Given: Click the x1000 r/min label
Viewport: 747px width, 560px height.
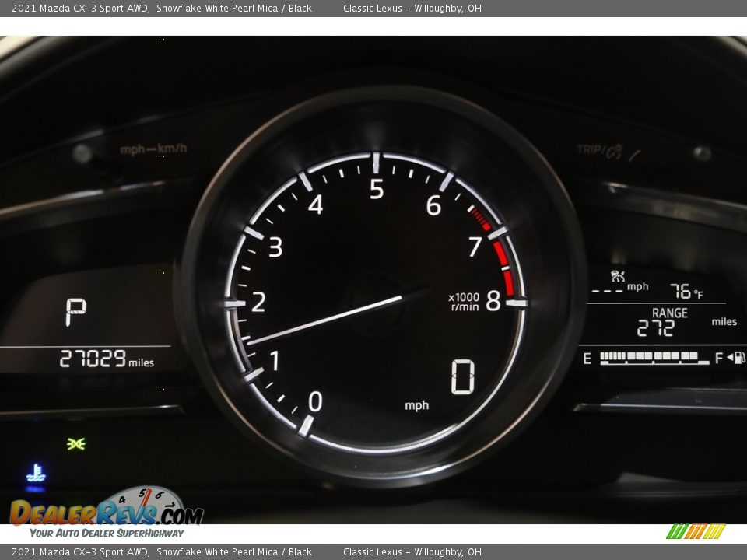Looking at the screenshot, I should click(x=464, y=302).
